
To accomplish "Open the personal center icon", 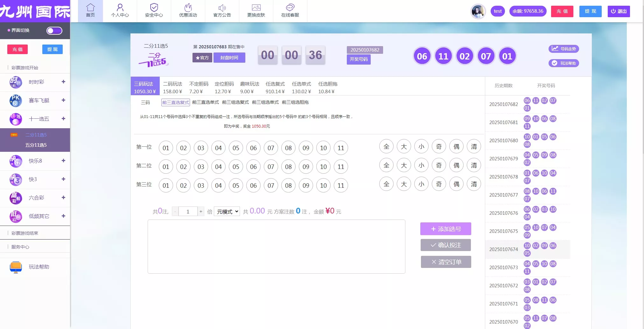I will tap(120, 8).
